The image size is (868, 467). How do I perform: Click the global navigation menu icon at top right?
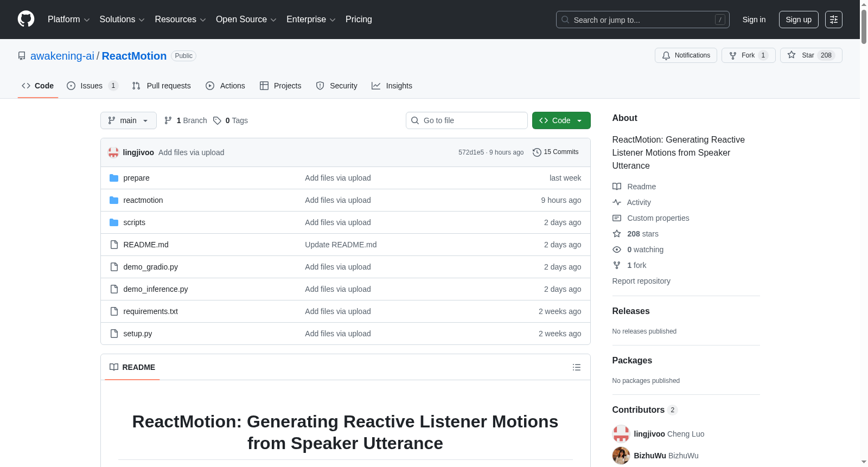pyautogui.click(x=834, y=20)
